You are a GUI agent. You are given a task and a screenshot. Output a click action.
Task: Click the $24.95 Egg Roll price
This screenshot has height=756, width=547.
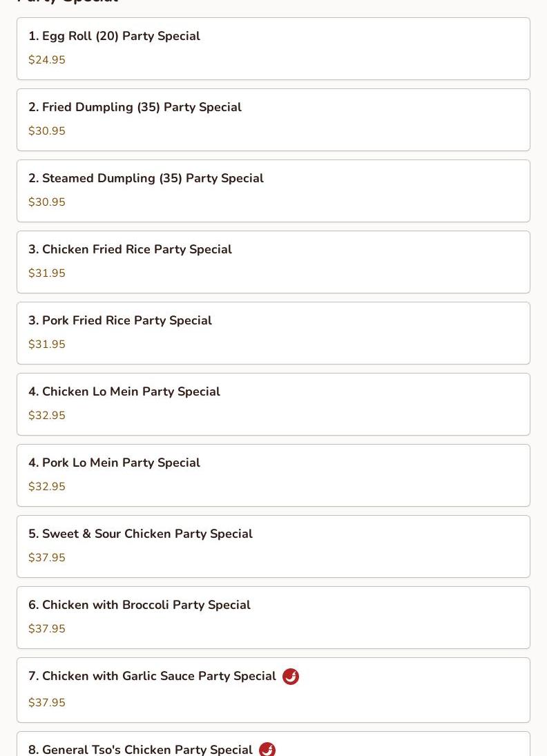coord(47,60)
